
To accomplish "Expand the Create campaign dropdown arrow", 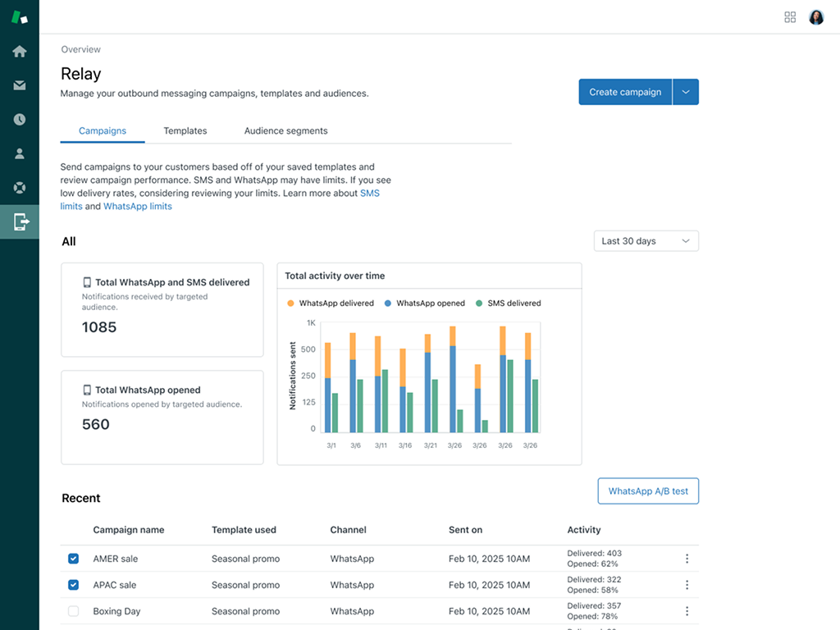I will click(686, 92).
